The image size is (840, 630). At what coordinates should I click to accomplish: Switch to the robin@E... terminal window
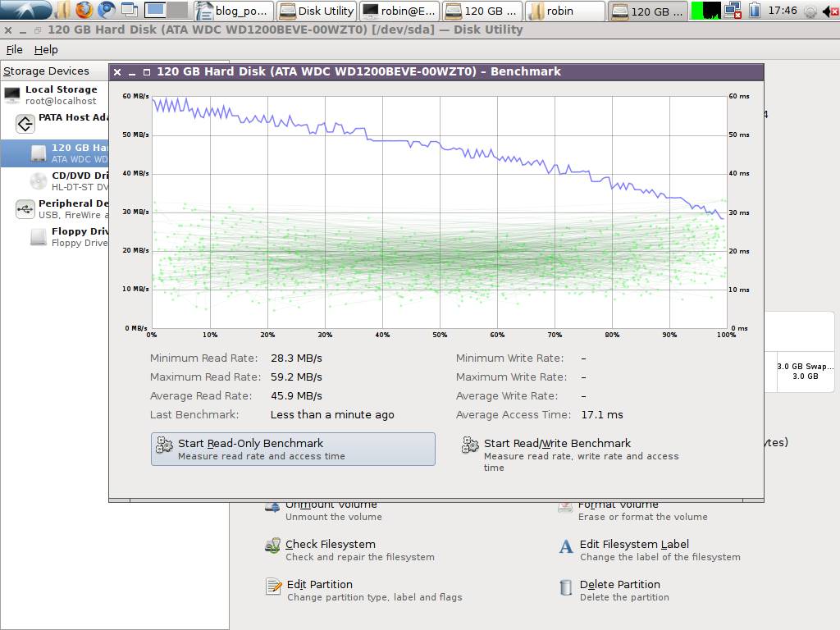(399, 11)
